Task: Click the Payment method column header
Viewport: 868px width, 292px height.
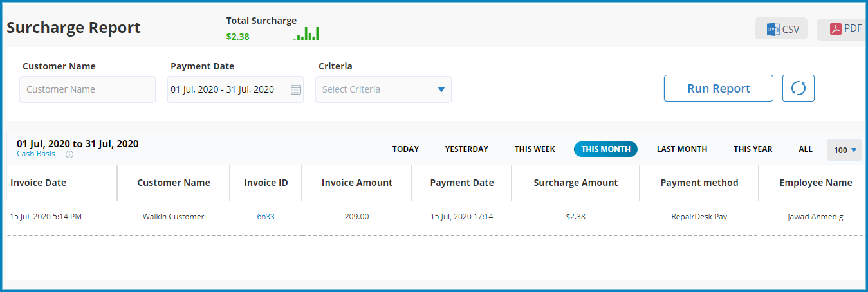Action: 699,183
